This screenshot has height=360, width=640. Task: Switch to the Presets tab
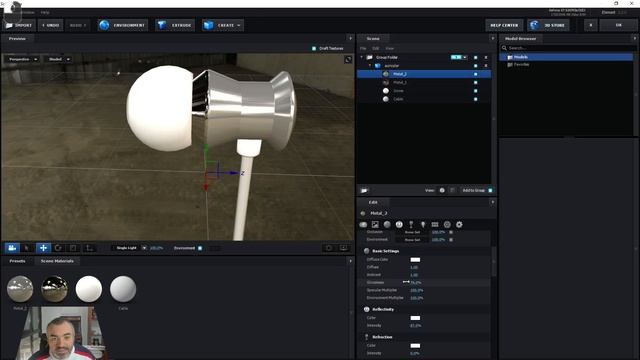(x=17, y=261)
